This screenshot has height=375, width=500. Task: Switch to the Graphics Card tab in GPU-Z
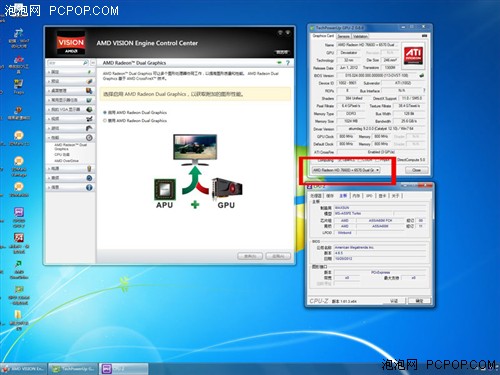pyautogui.click(x=323, y=36)
